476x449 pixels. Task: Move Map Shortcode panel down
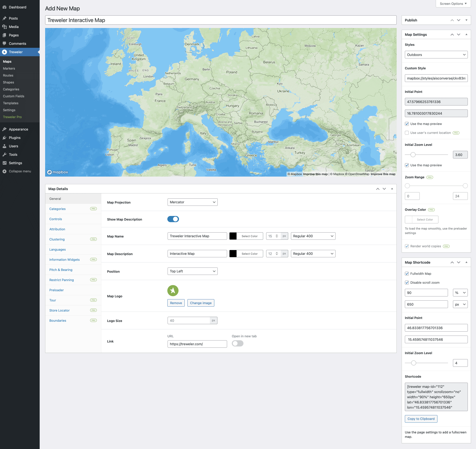[x=459, y=263]
